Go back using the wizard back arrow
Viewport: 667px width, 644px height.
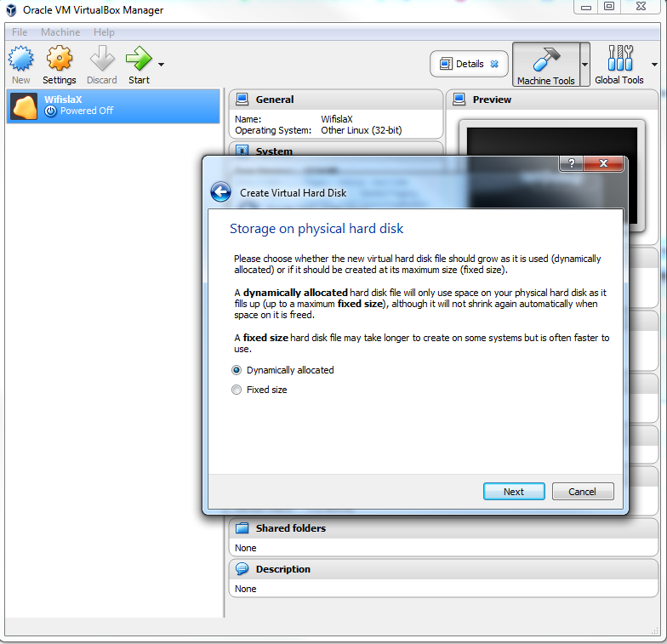tap(221, 192)
